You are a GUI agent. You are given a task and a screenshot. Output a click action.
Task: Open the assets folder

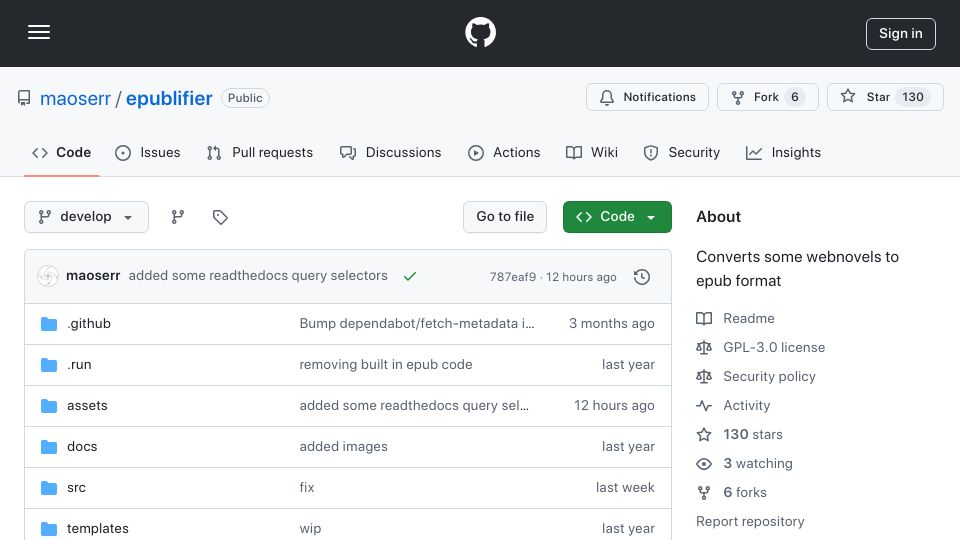tap(87, 405)
